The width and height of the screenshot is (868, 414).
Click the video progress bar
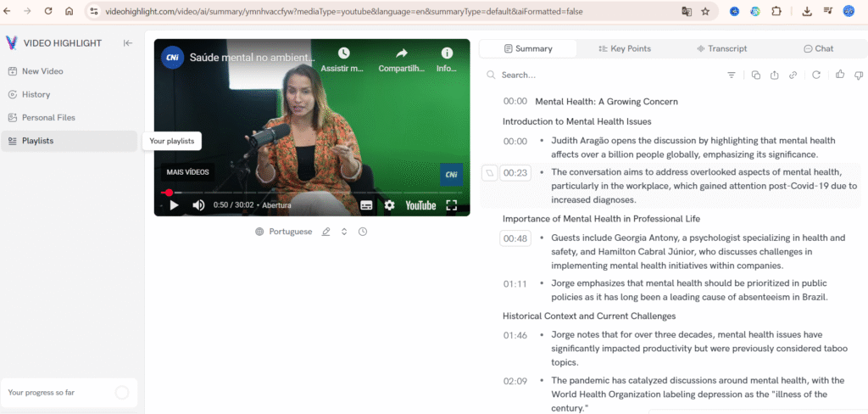click(x=314, y=193)
